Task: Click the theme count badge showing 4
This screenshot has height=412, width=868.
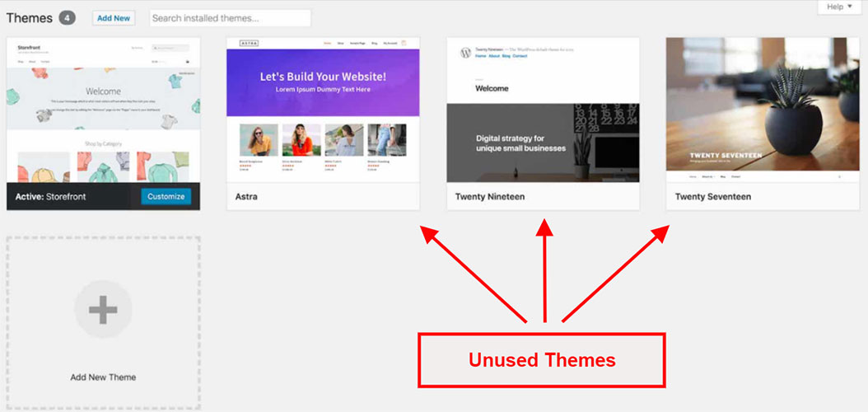Action: click(x=67, y=18)
